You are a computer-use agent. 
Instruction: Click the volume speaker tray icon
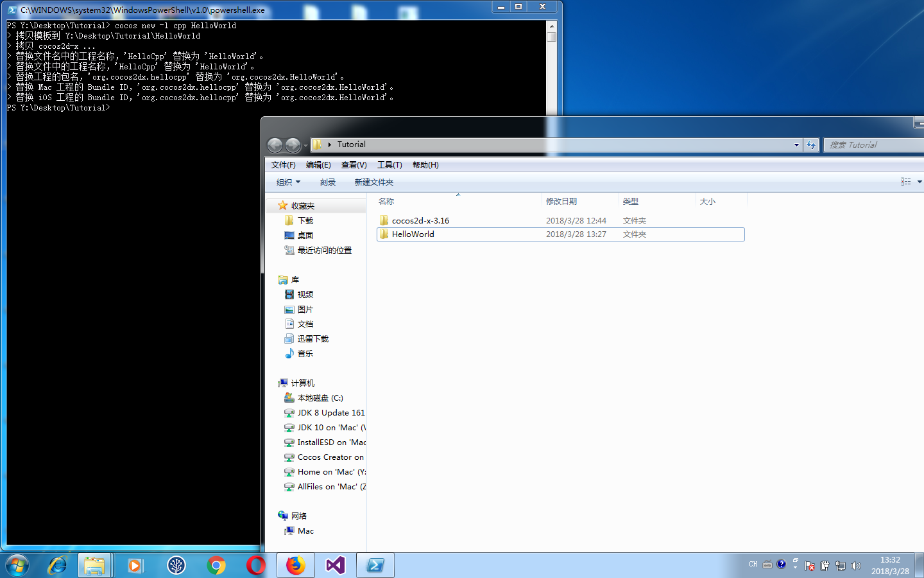pyautogui.click(x=855, y=566)
